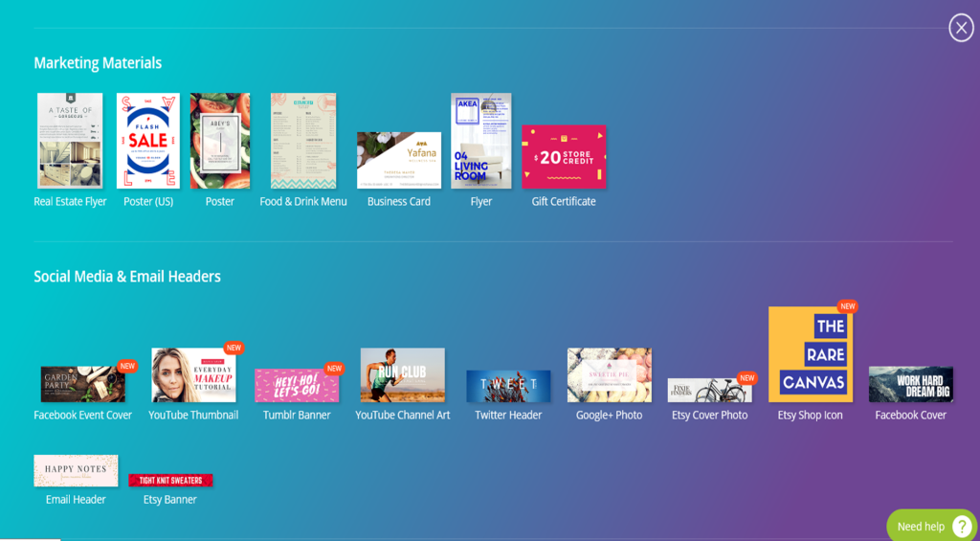Choose the Facebook Cover Work Hard thumbnail
The image size is (980, 541).
tap(911, 384)
